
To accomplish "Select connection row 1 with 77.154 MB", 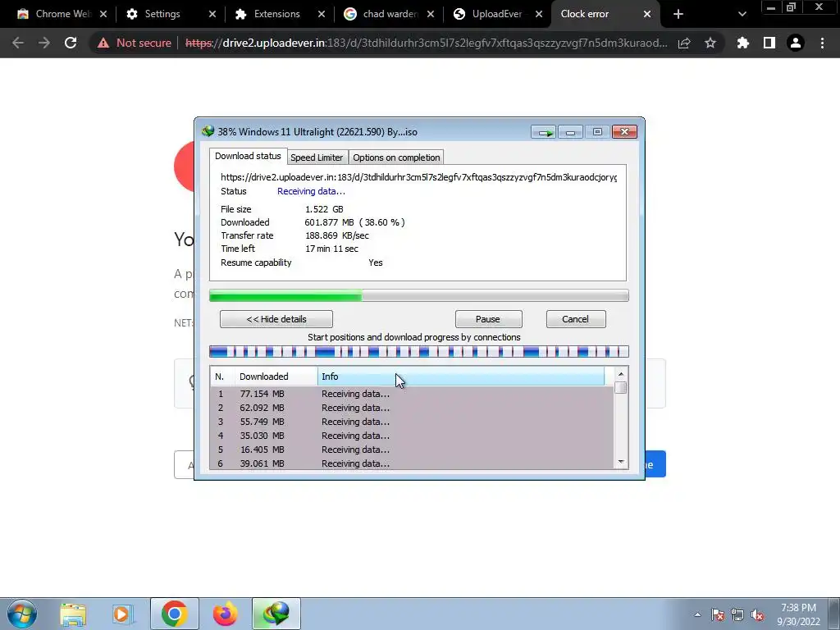I will pos(412,394).
